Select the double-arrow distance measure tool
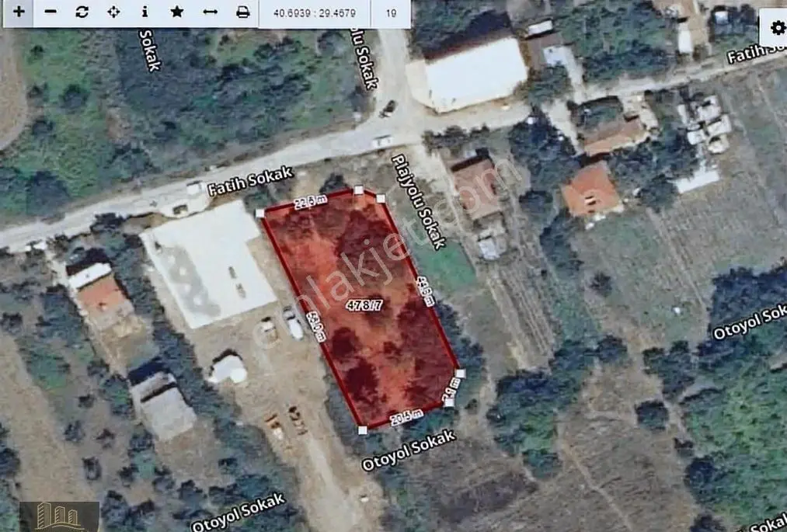787x532 pixels. coord(210,12)
